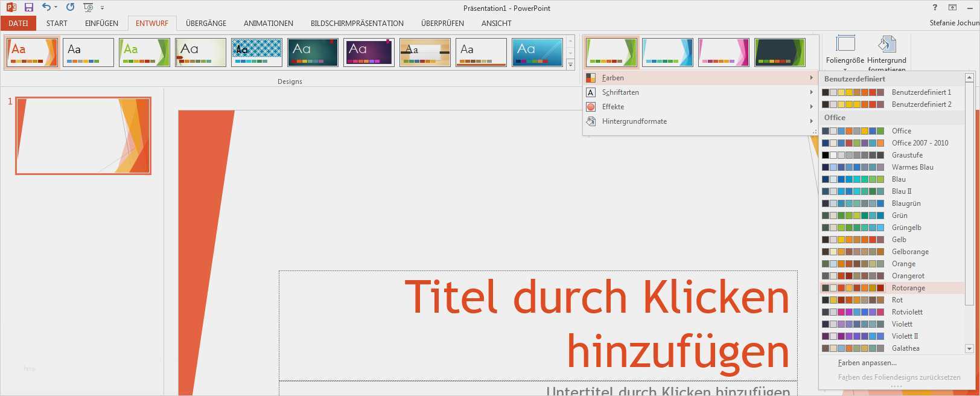Select the Rotorange color scheme

pyautogui.click(x=892, y=288)
